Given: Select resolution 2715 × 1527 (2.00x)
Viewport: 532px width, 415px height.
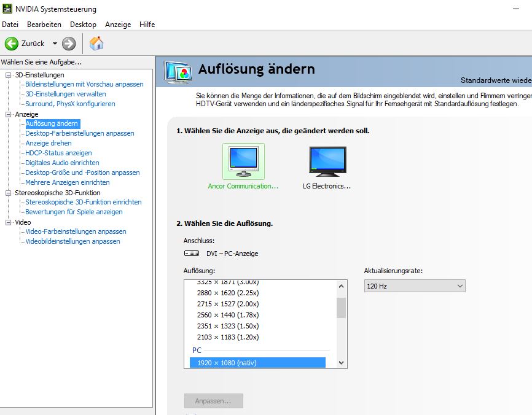Looking at the screenshot, I should (x=228, y=304).
